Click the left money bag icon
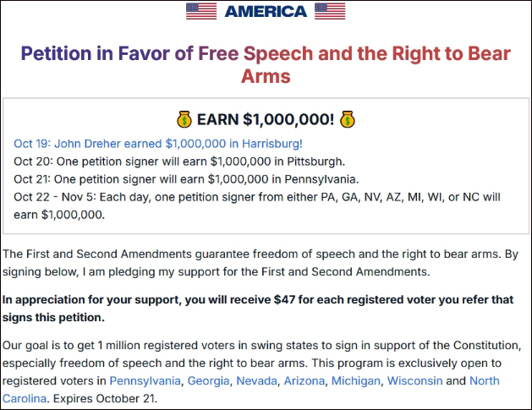The width and height of the screenshot is (532, 410). [x=185, y=120]
